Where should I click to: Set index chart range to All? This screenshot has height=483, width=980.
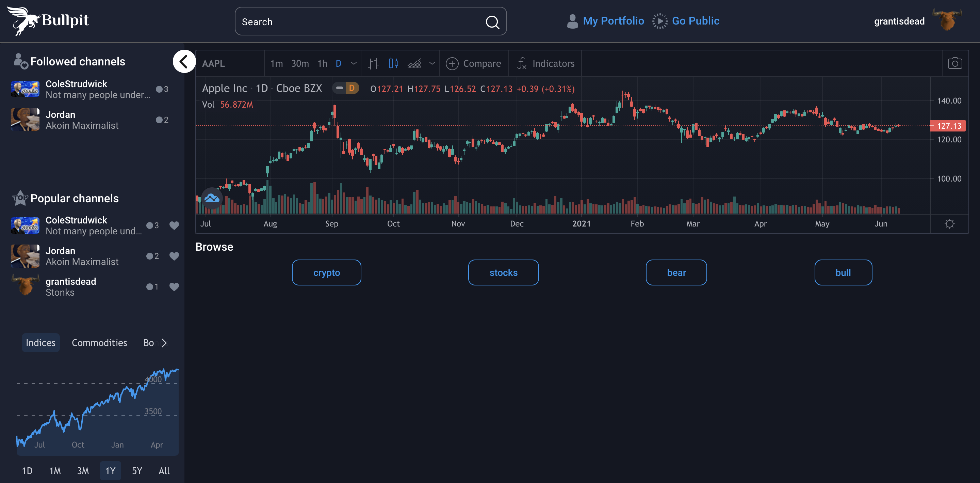pyautogui.click(x=164, y=471)
